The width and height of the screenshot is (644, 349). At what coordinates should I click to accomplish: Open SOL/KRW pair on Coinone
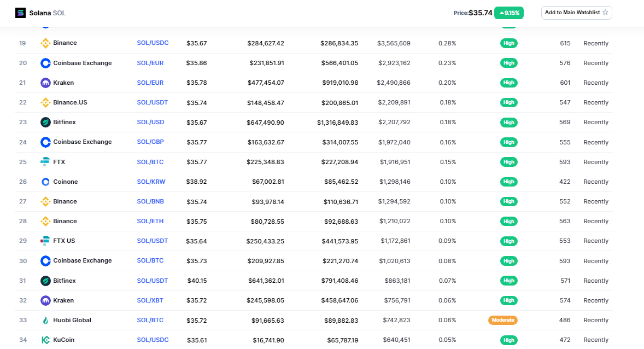click(151, 182)
